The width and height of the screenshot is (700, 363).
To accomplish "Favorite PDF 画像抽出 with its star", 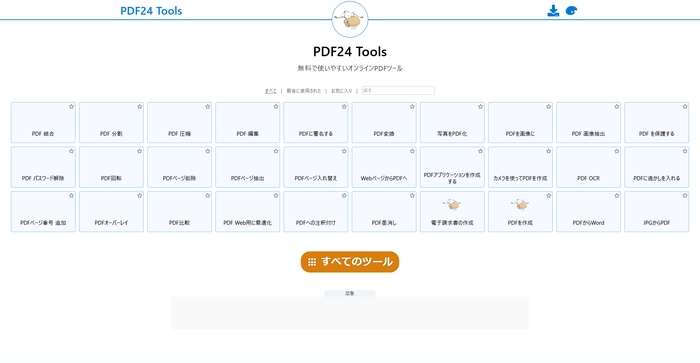I will (x=617, y=107).
